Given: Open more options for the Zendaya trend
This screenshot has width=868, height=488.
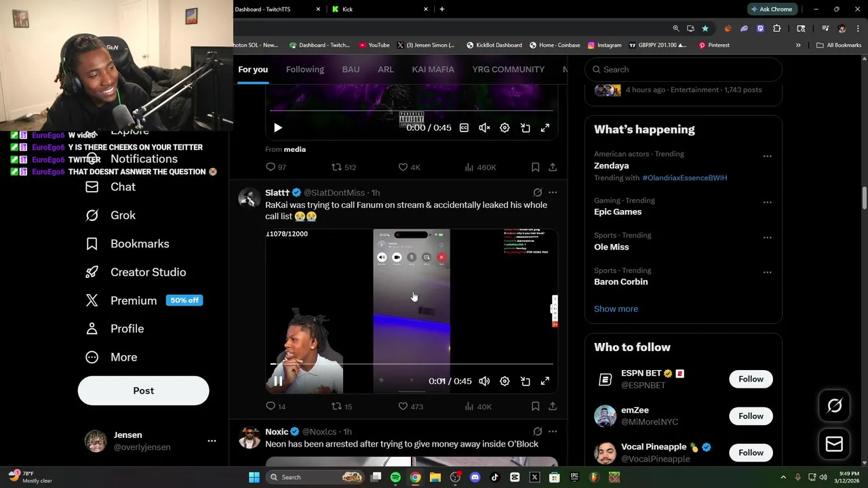Looking at the screenshot, I should point(767,156).
